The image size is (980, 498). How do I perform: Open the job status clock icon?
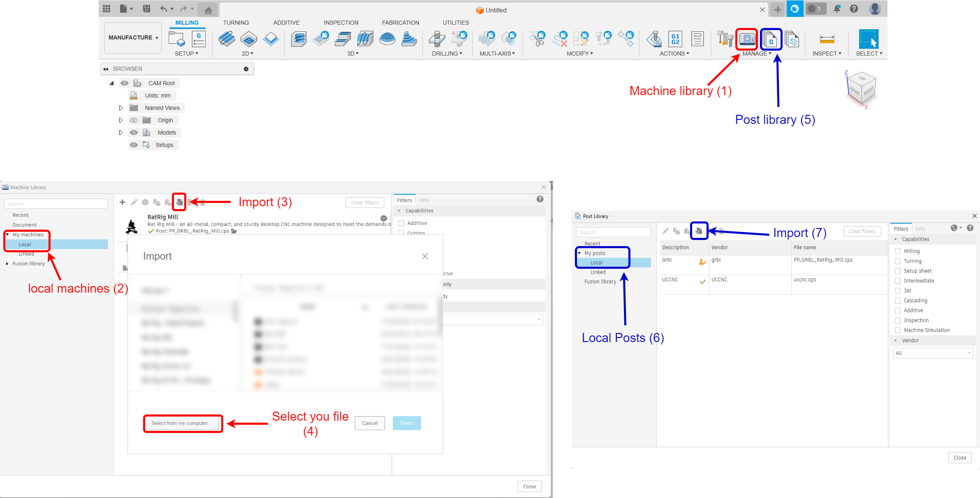(x=816, y=9)
